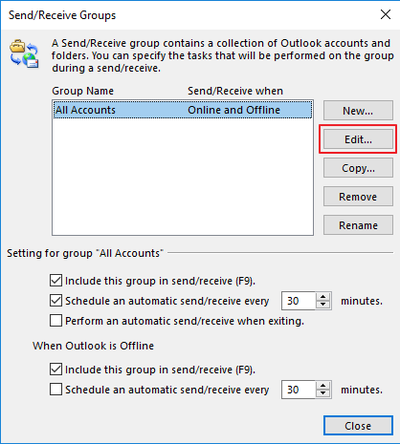Decrease offline send/receive interval minutes

(323, 393)
